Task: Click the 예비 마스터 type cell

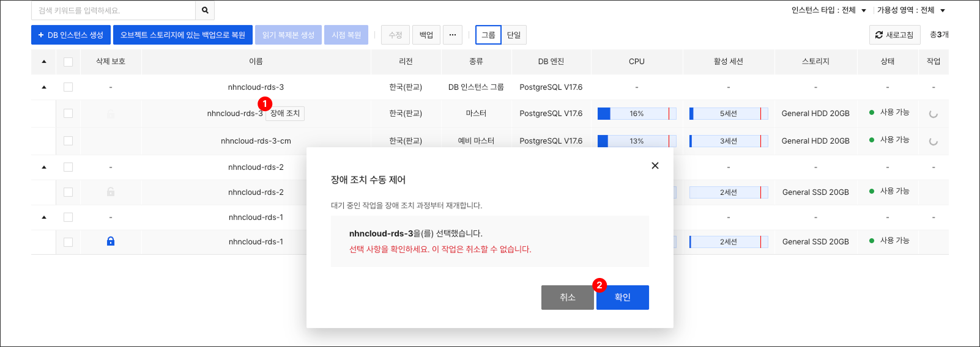Action: tap(476, 141)
